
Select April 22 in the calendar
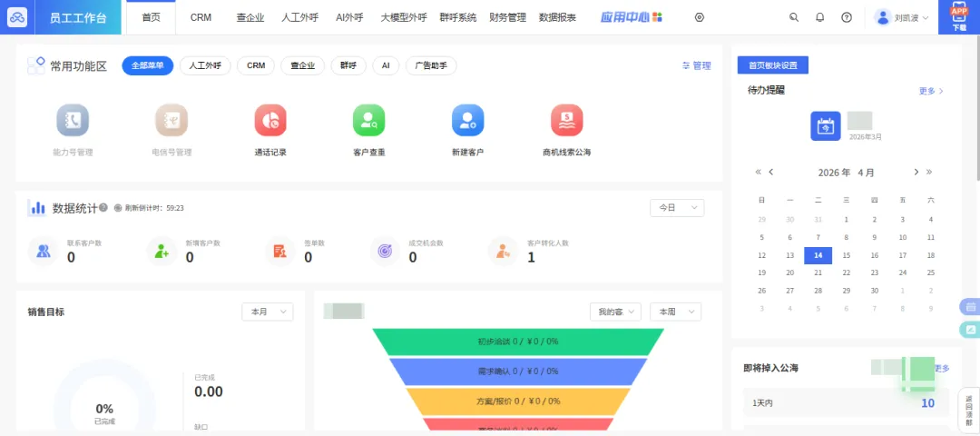(847, 272)
